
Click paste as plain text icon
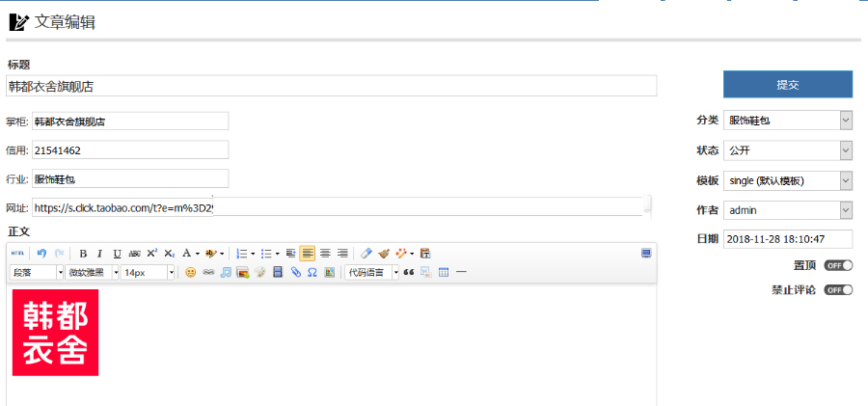425,254
